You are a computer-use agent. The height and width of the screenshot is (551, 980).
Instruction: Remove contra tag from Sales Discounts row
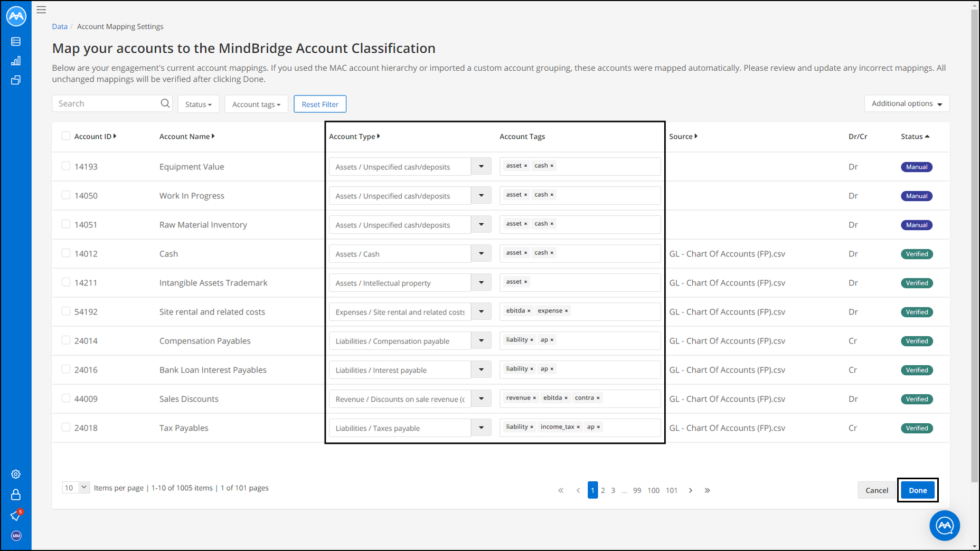[x=598, y=398]
